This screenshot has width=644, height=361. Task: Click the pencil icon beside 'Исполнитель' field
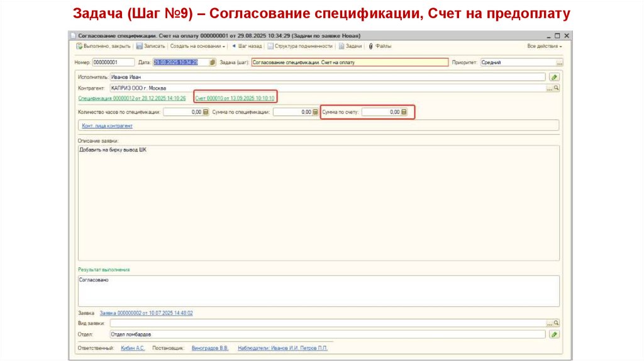click(553, 77)
